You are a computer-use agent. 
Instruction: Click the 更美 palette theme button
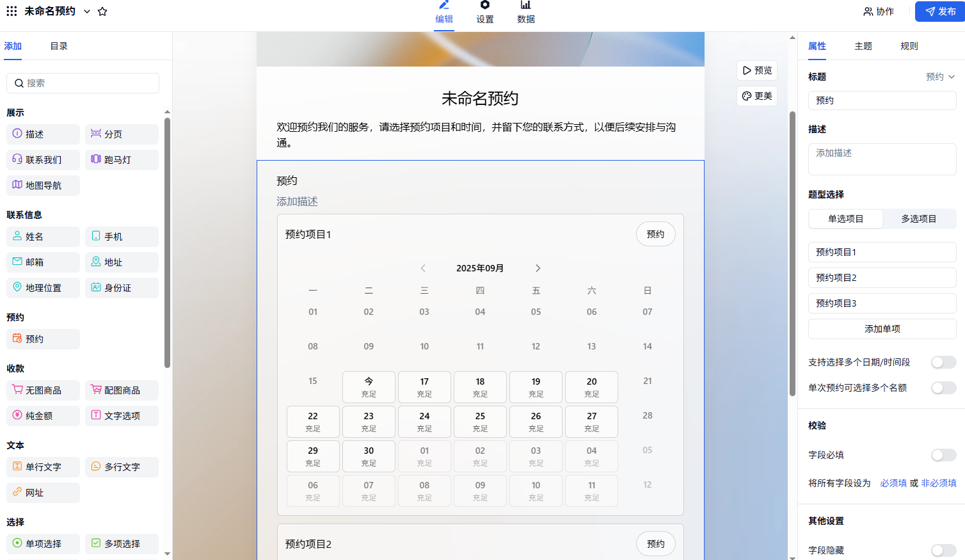coord(757,96)
